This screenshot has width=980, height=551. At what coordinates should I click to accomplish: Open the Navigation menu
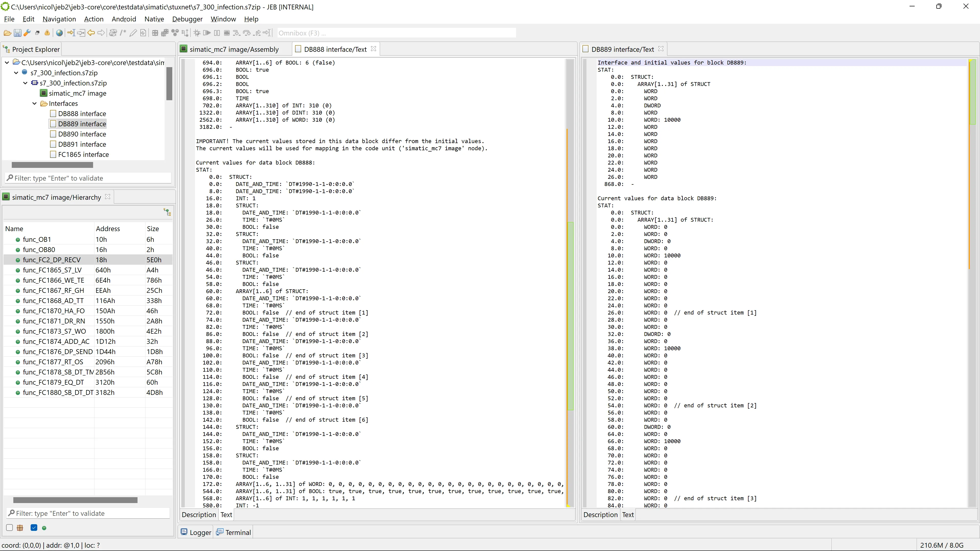pyautogui.click(x=59, y=19)
